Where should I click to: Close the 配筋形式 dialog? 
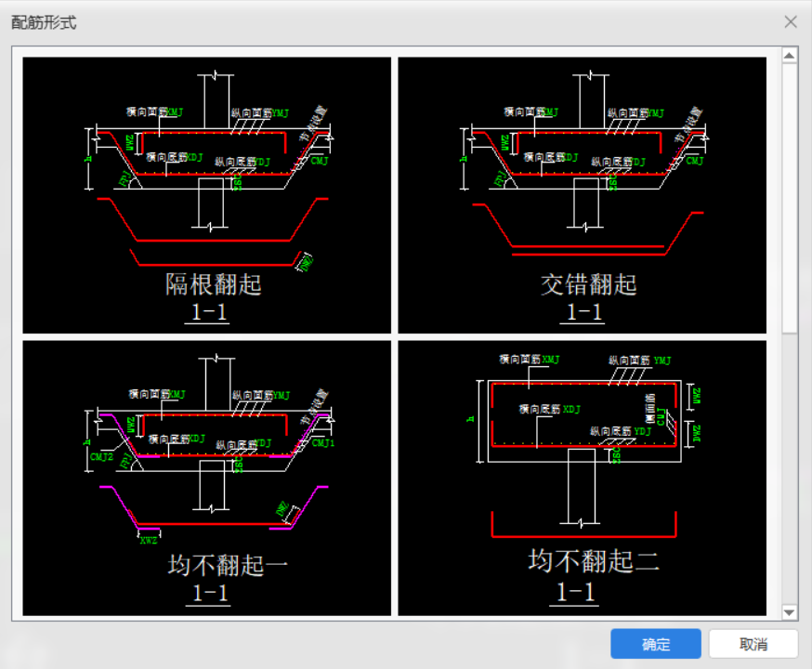pyautogui.click(x=791, y=21)
